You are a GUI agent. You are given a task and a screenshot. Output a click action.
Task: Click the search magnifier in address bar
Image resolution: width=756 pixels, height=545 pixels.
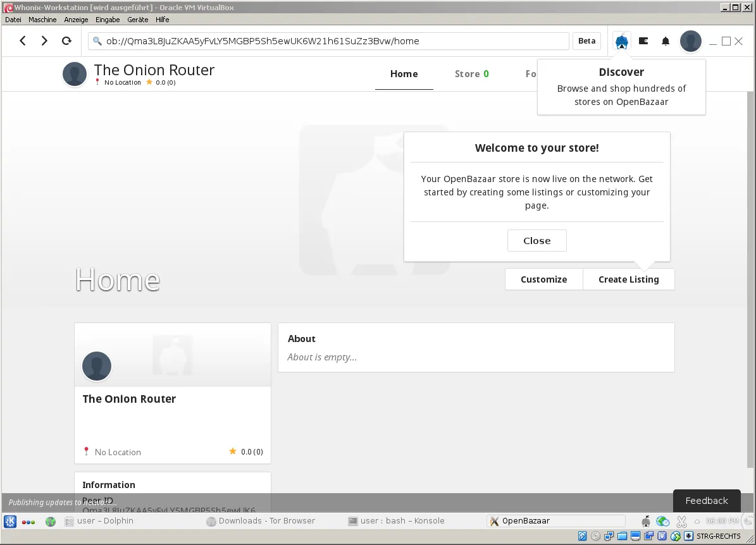[97, 41]
